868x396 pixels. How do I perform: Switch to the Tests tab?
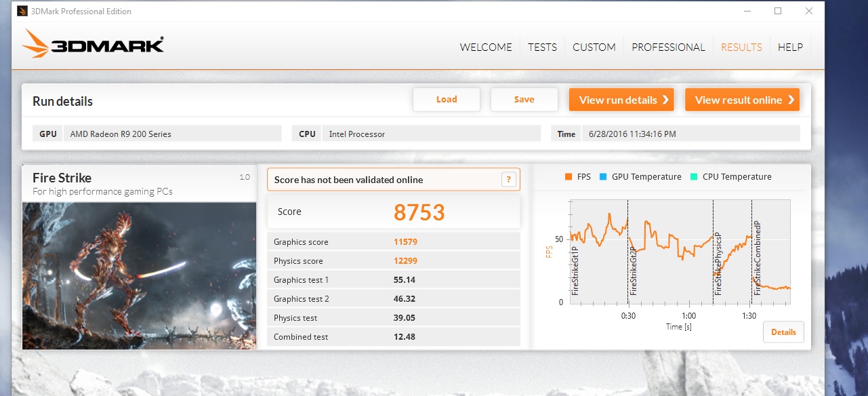542,47
